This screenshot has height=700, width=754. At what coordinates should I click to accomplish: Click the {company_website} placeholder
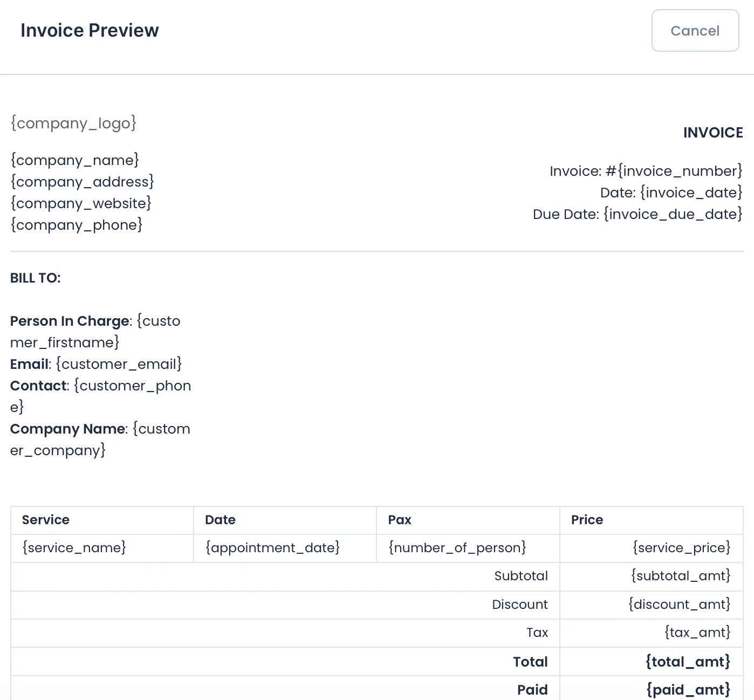pos(81,203)
